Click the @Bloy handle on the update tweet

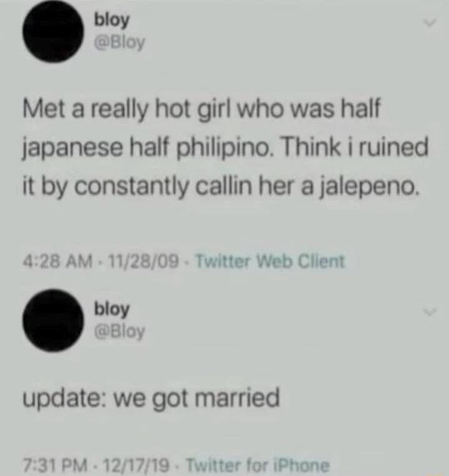click(120, 331)
